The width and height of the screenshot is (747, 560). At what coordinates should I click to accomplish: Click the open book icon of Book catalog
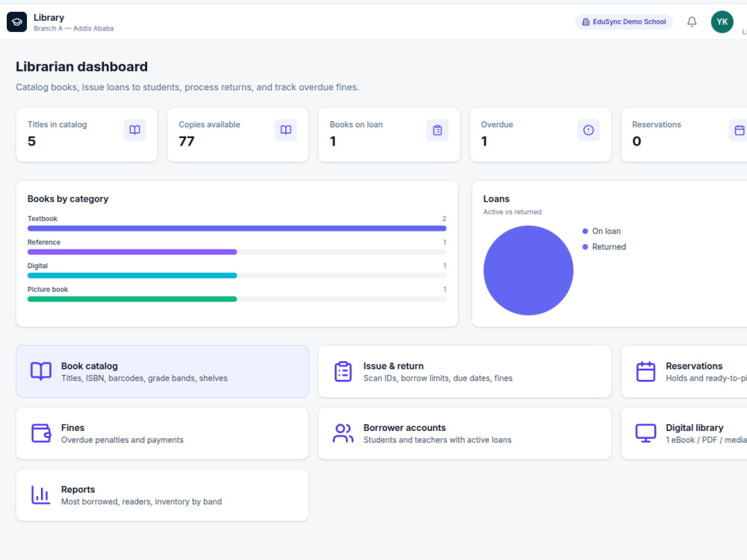(41, 371)
